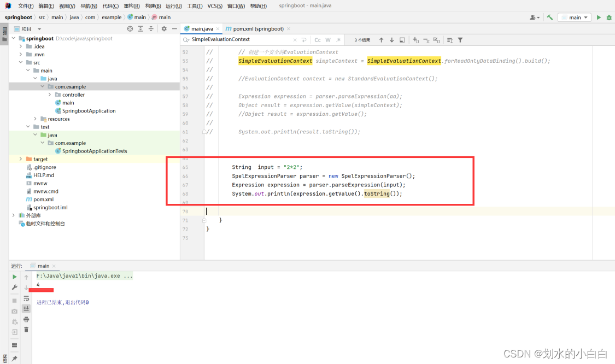Viewport: 615px width, 364px height.
Task: Click the exit arrow icon in Run toolbar
Action: 15,332
